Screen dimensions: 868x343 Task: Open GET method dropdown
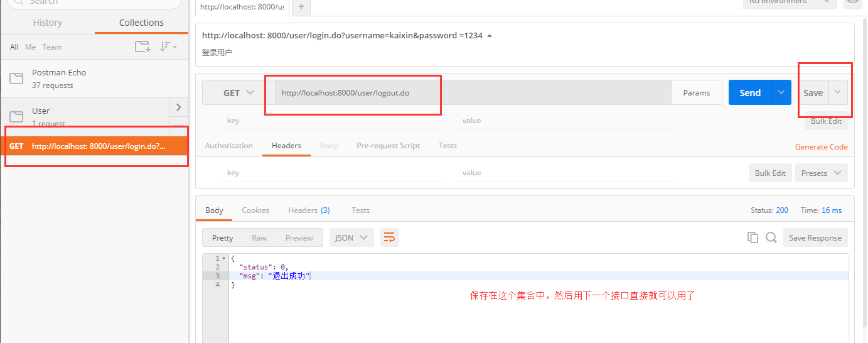(238, 92)
